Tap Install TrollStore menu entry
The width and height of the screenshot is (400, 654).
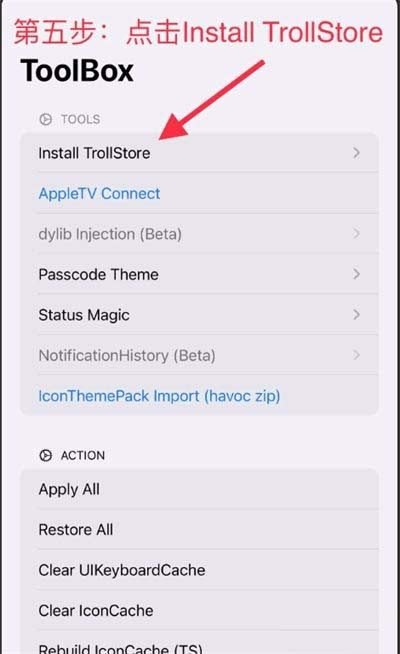(x=199, y=153)
